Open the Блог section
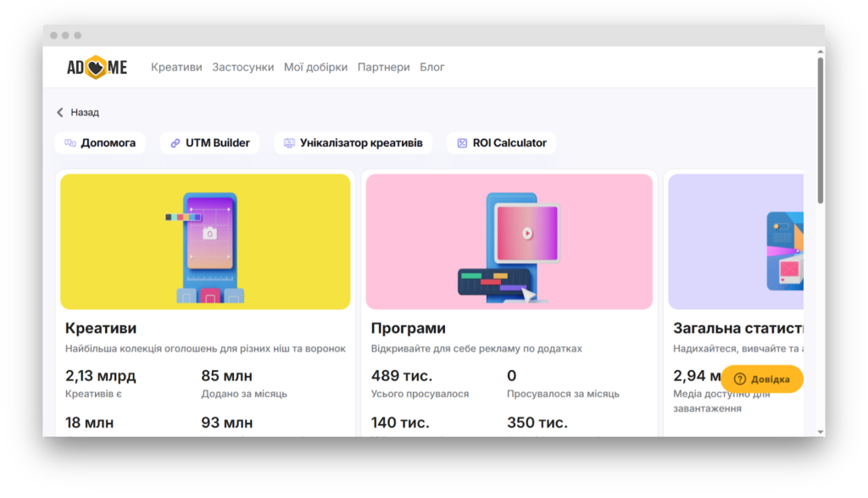The image size is (868, 498). (432, 67)
